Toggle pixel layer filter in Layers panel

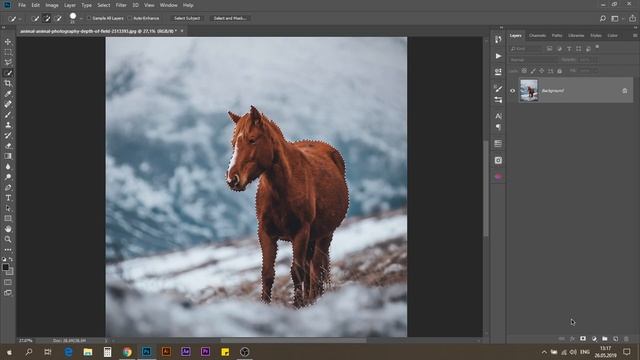coord(550,49)
